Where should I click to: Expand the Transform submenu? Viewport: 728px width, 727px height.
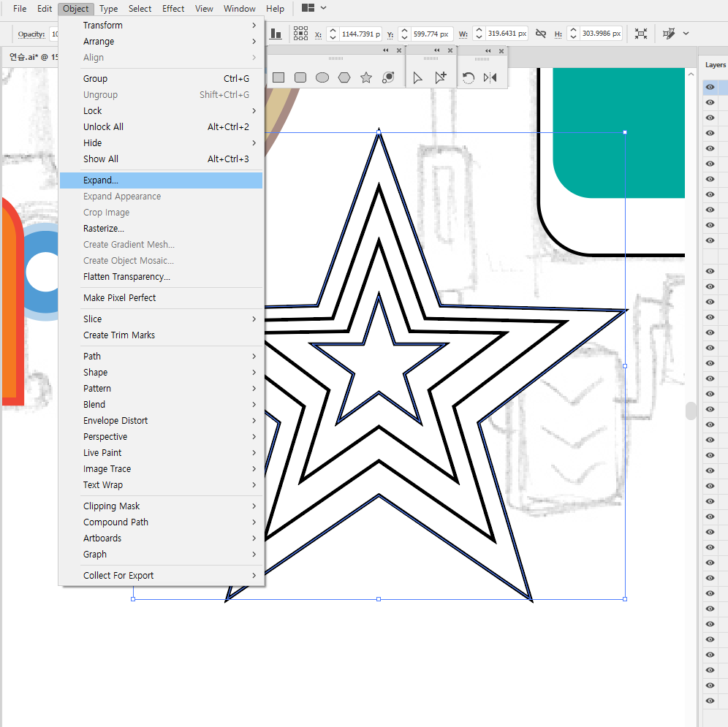(161, 25)
